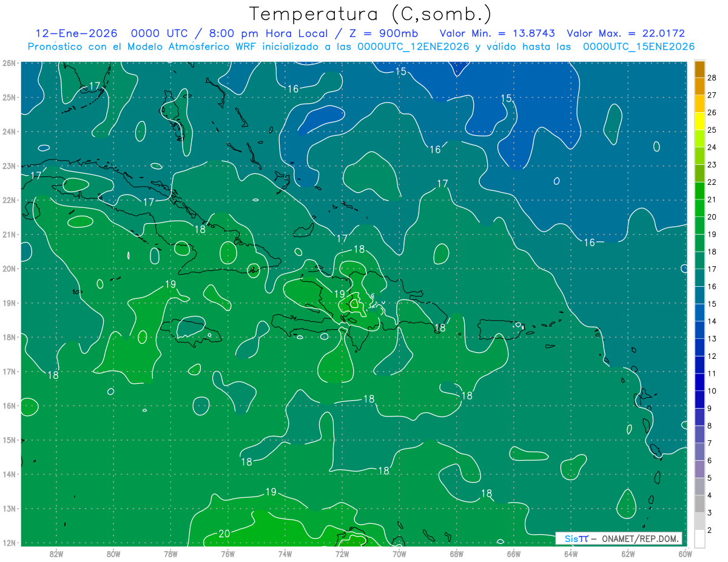Click the 82W longitude axis label
This screenshot has width=728, height=562.
(x=56, y=554)
